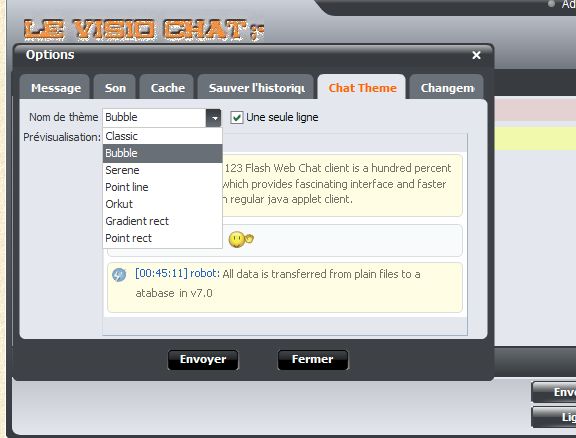This screenshot has height=438, width=576.
Task: Click the Fermer button
Action: tap(312, 359)
